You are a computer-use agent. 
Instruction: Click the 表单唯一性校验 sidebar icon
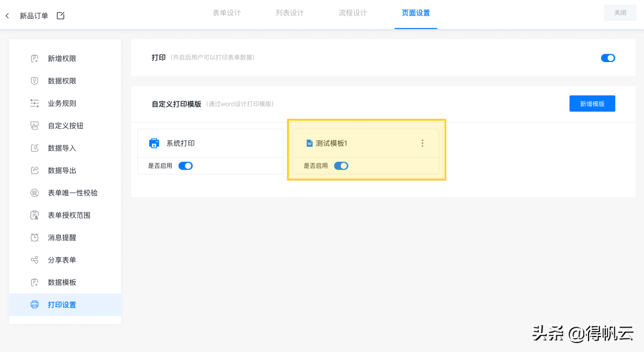(35, 193)
